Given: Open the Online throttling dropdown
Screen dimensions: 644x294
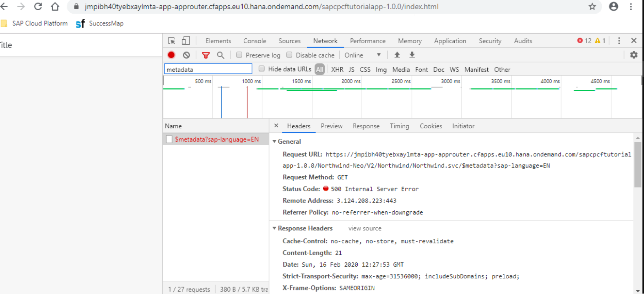Looking at the screenshot, I should point(363,55).
